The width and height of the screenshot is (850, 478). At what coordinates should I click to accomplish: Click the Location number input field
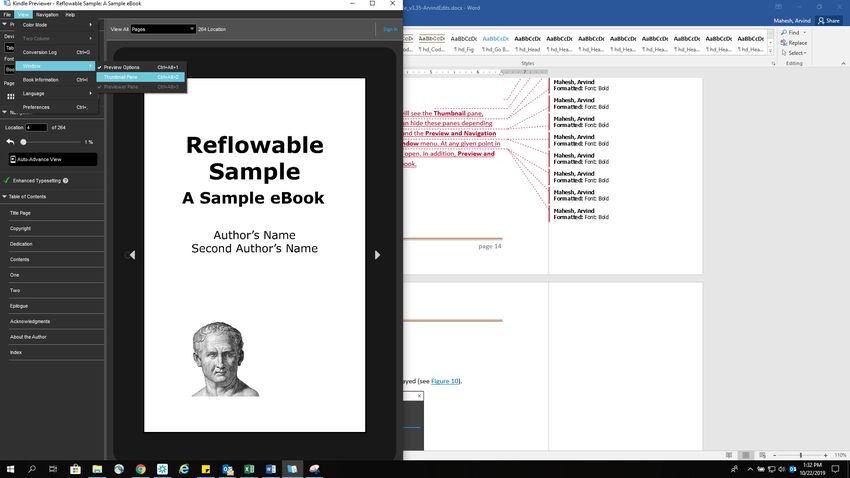coord(36,128)
